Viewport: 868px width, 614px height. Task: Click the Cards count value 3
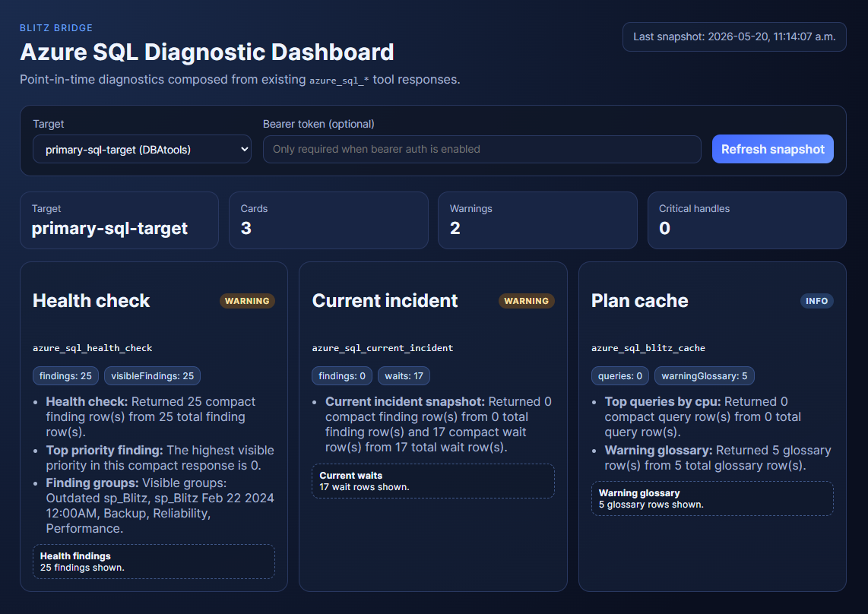(246, 228)
